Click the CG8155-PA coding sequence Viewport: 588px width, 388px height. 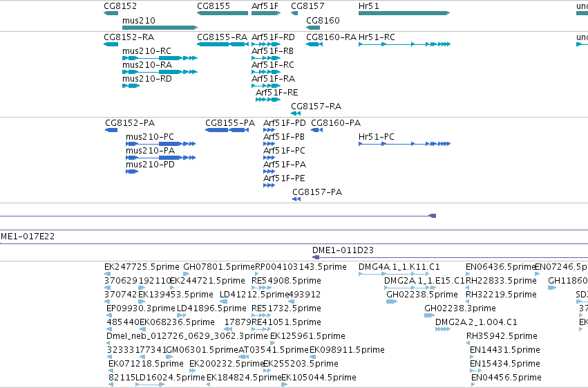(227, 130)
